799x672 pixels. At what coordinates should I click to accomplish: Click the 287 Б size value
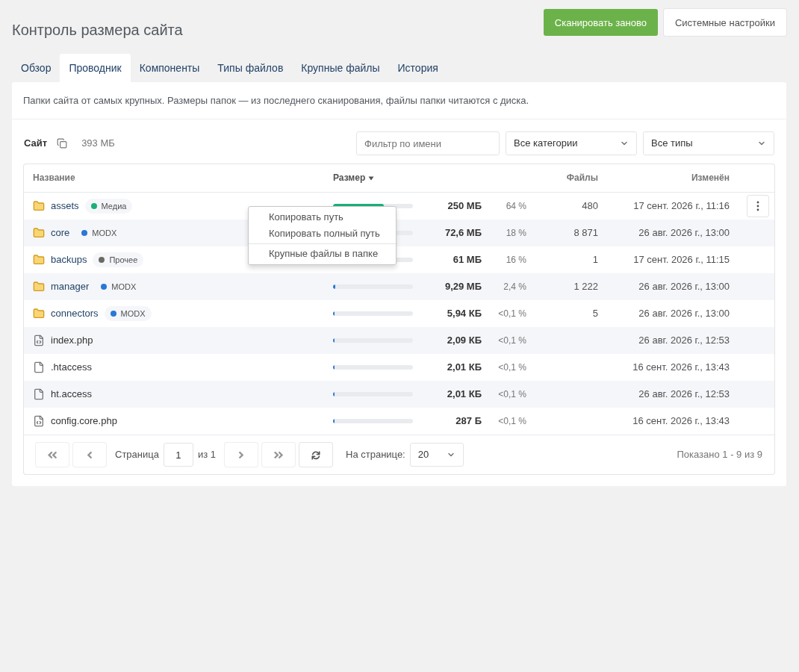(x=468, y=421)
